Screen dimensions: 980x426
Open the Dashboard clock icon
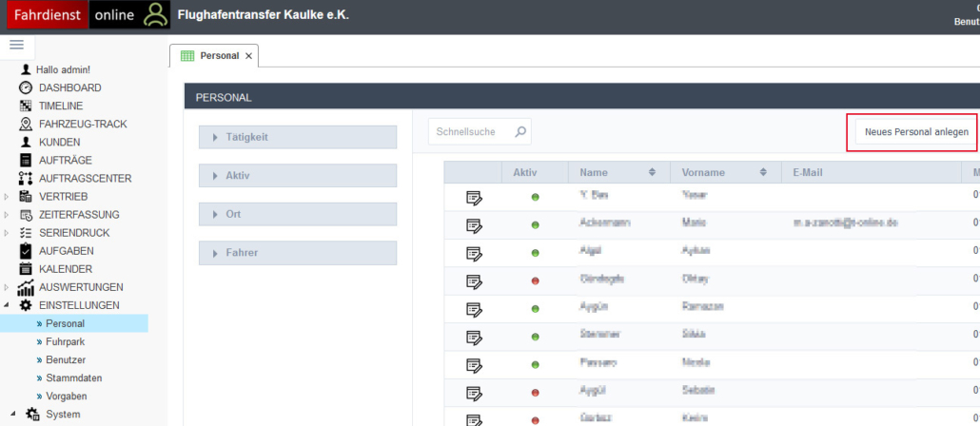point(26,87)
